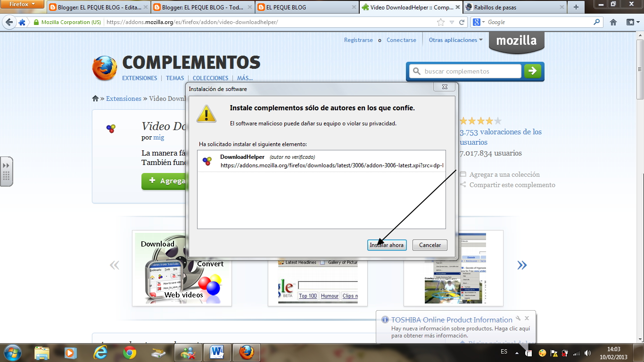This screenshot has height=362, width=644.
Task: Open the third screenshot thumbnail with video
Action: pyautogui.click(x=454, y=268)
